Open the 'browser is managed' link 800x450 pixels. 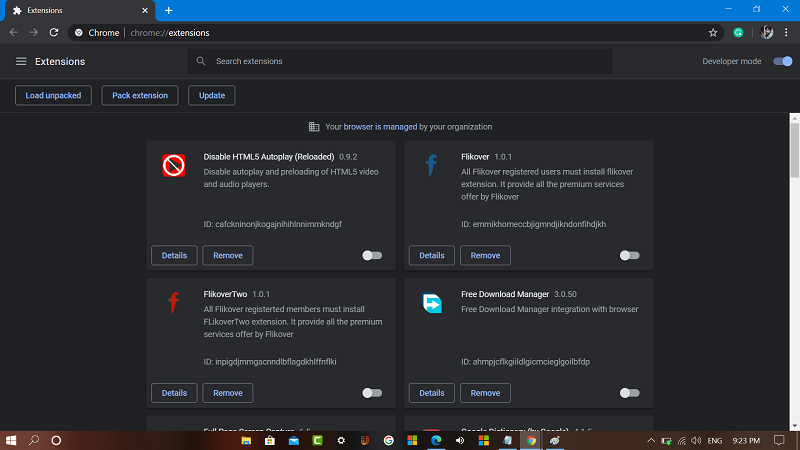point(380,127)
